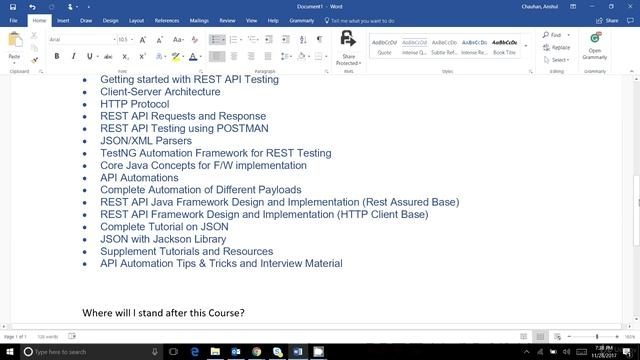Open the font name dropdown
The width and height of the screenshot is (640, 360).
point(114,40)
